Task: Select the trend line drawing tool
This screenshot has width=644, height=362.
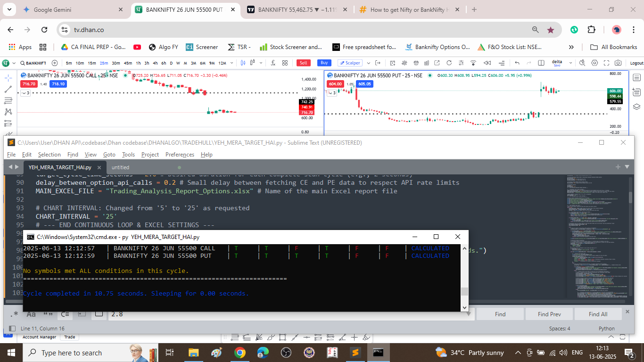Action: pos(8,89)
